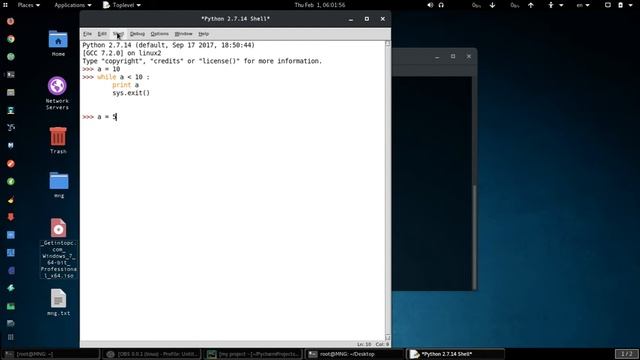The width and height of the screenshot is (640, 360).
Task: Open the Edit menu in IDLE
Action: 102,34
